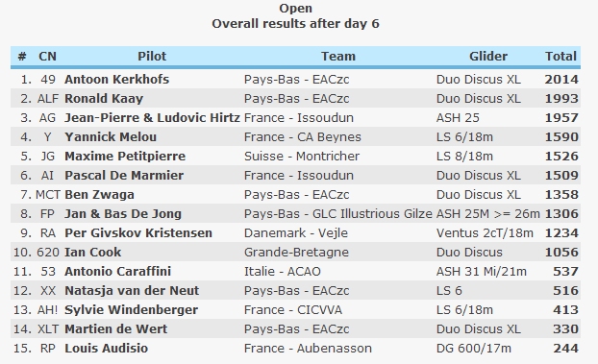The image size is (598, 364).
Task: Click the Team column header
Action: [338, 57]
